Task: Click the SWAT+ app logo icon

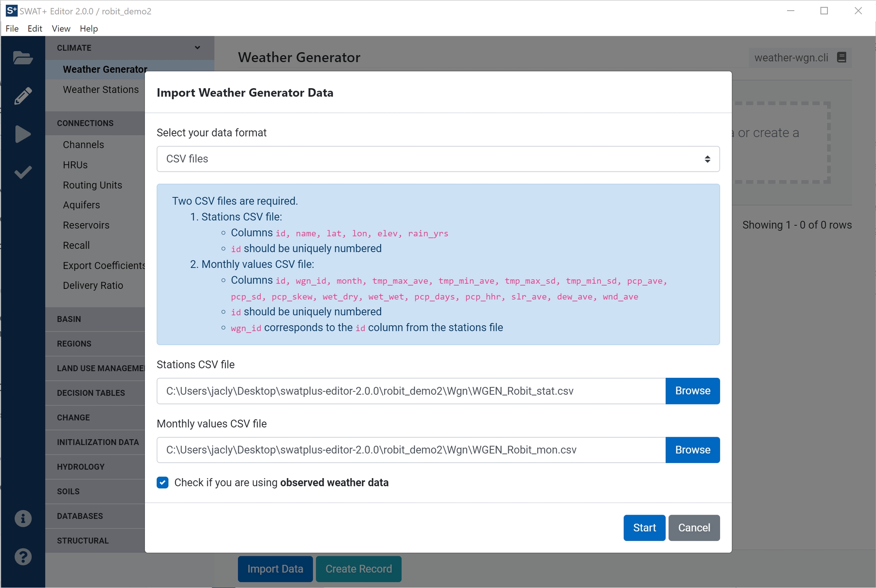Action: point(11,11)
